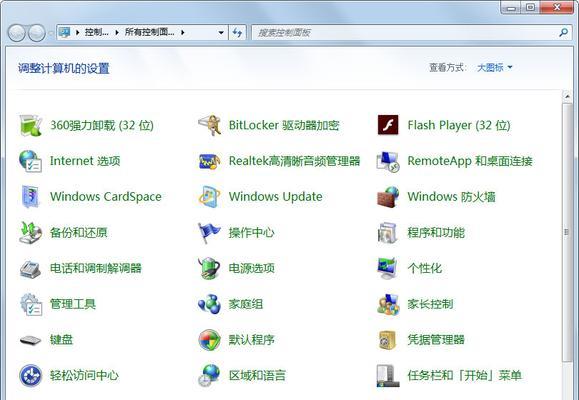This screenshot has width=579, height=400.
Task: Open the Internet 选项 link
Action: [x=85, y=161]
